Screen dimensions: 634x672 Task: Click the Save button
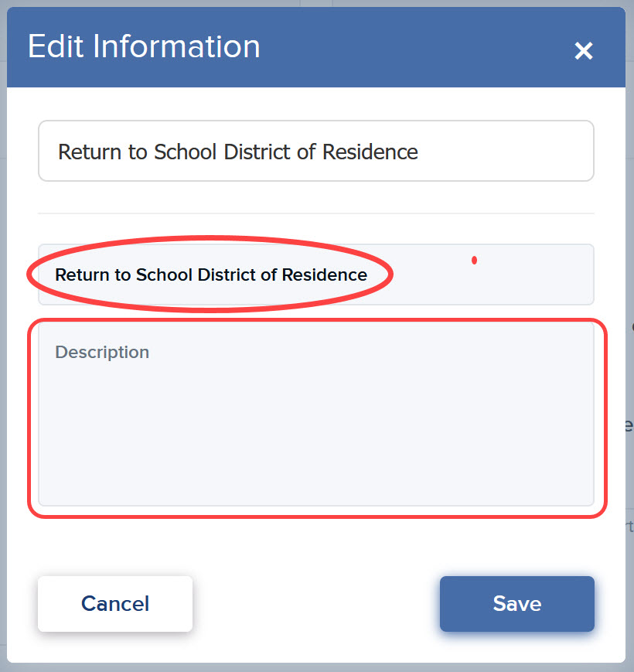[x=517, y=603]
